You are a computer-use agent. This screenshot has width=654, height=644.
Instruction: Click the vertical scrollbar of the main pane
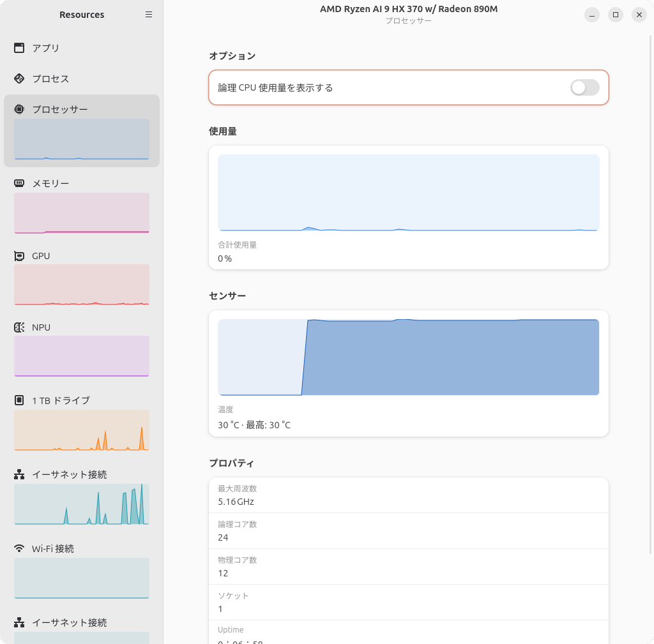(651, 319)
